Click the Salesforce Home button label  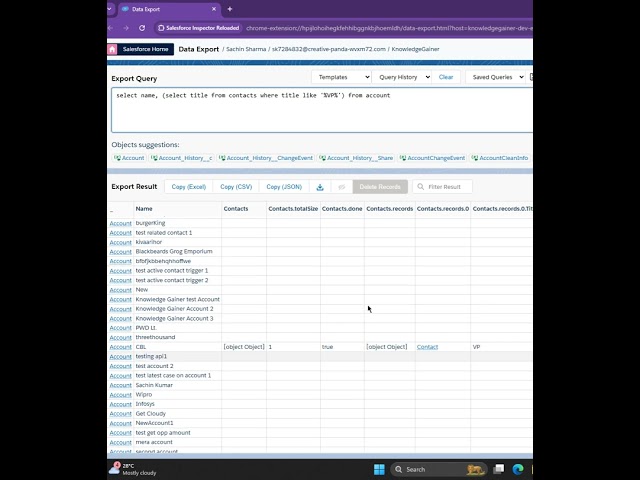145,49
